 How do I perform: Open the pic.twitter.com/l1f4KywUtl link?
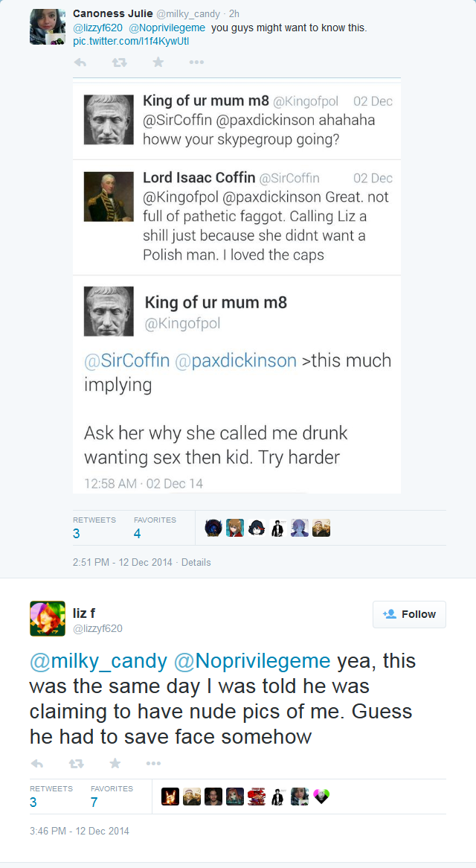(x=131, y=41)
